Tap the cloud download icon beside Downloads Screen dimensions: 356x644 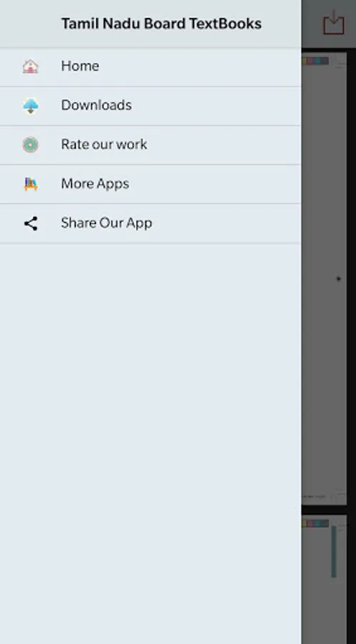coord(30,106)
